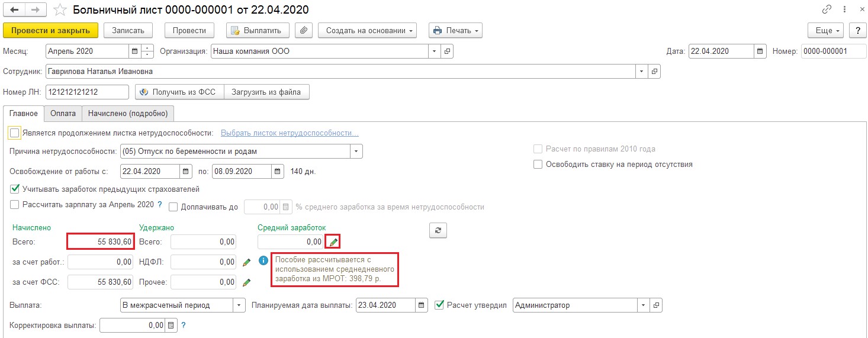Expand Причина нетрудоспособности dropdown list
The image size is (868, 338).
tap(356, 152)
